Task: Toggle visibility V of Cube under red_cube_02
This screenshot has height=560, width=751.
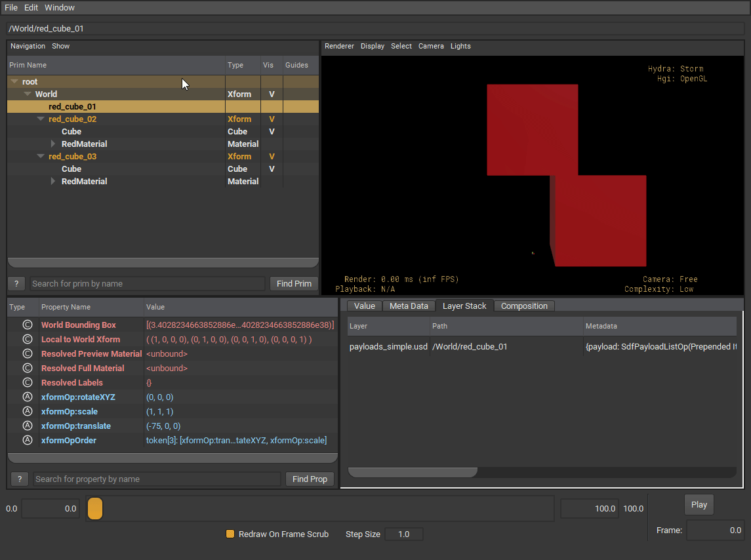Action: [272, 132]
